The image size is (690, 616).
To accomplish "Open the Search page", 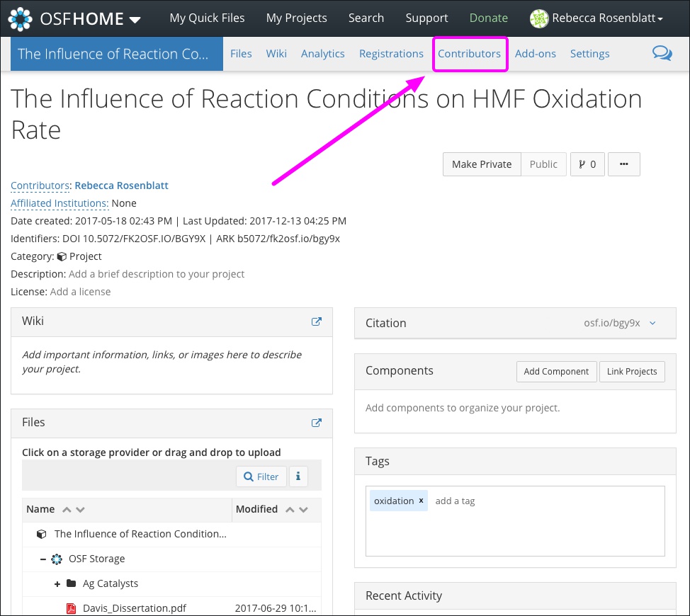I will click(x=366, y=18).
